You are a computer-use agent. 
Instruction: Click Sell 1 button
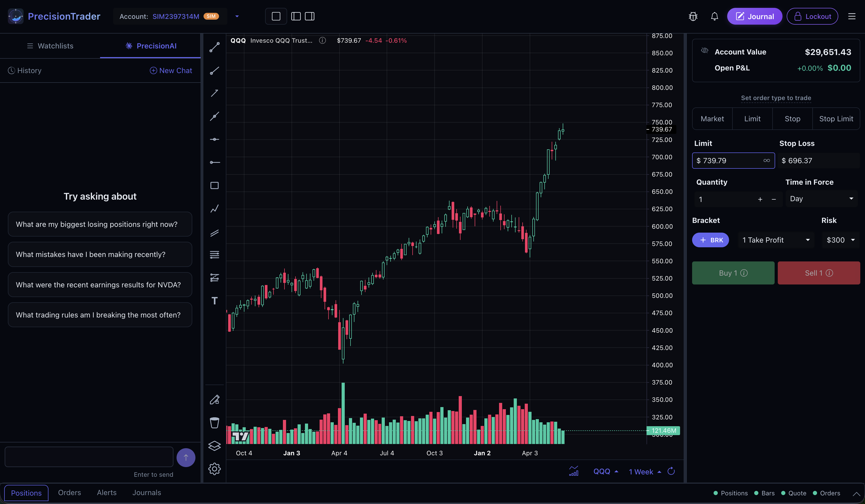pyautogui.click(x=819, y=273)
